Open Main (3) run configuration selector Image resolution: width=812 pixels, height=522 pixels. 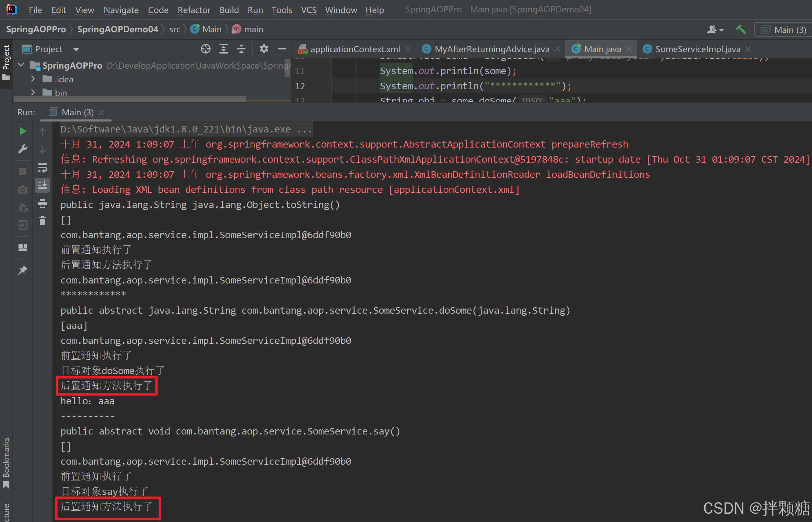click(785, 30)
